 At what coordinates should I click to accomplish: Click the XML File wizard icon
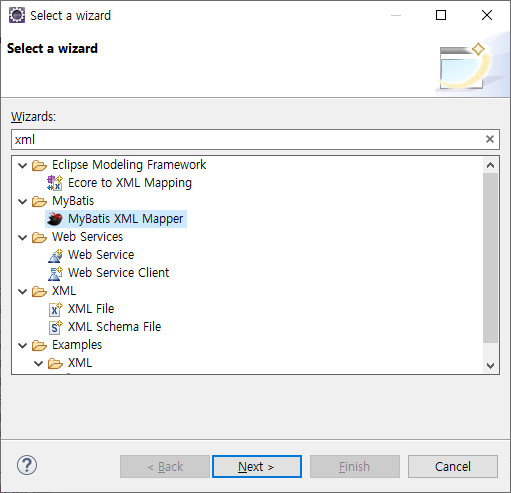(x=55, y=309)
